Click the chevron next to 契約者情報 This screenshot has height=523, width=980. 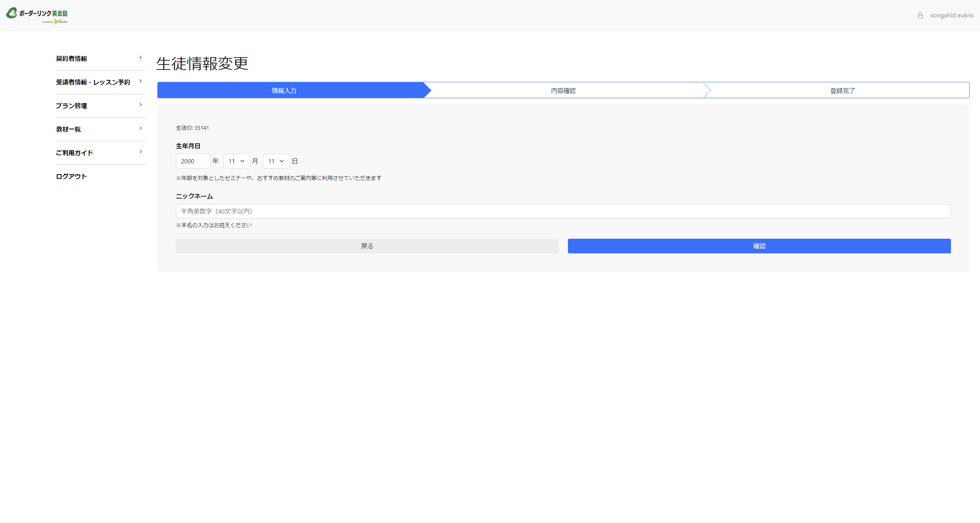140,58
